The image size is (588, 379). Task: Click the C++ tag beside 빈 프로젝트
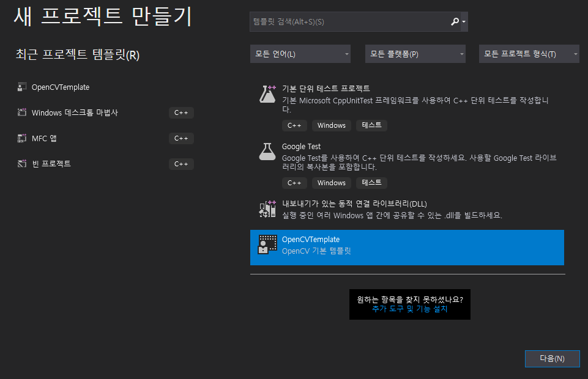181,164
